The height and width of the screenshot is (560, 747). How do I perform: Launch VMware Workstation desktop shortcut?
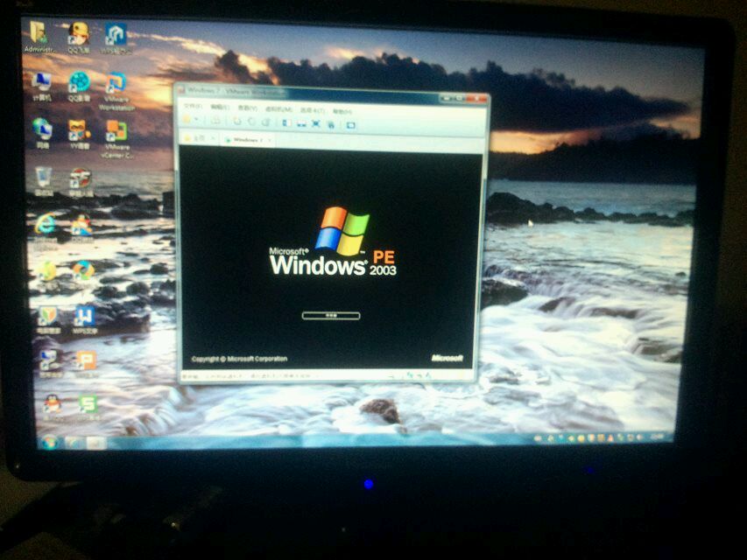(x=116, y=91)
